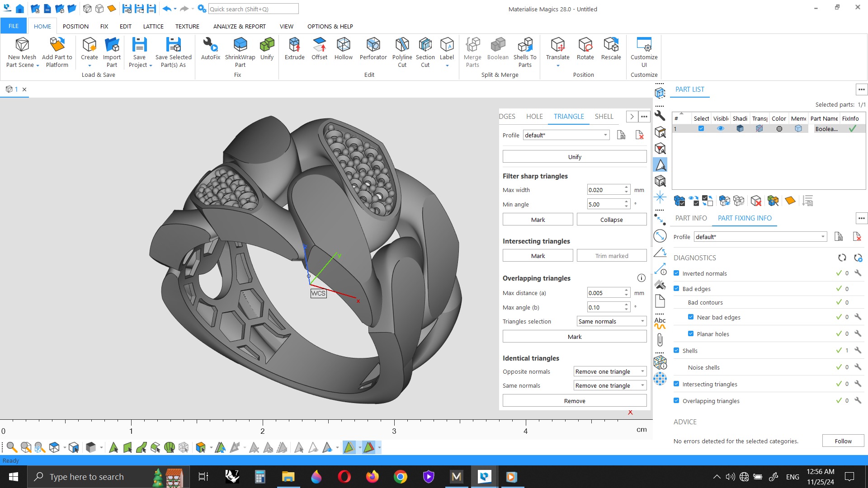Open Opposite normals Remove one triangle dropdown
This screenshot has width=868, height=488.
[610, 371]
